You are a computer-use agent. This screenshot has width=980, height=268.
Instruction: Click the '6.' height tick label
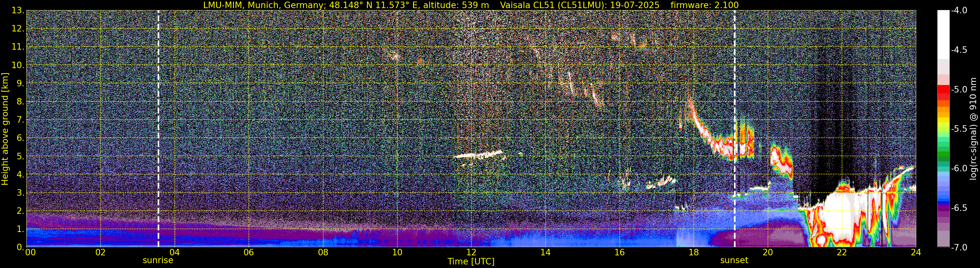point(21,138)
